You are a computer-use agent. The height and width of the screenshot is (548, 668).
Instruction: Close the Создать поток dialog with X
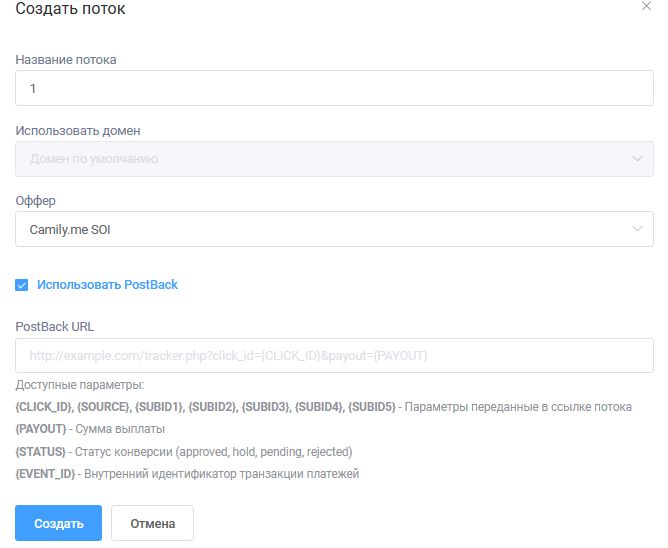[x=645, y=6]
